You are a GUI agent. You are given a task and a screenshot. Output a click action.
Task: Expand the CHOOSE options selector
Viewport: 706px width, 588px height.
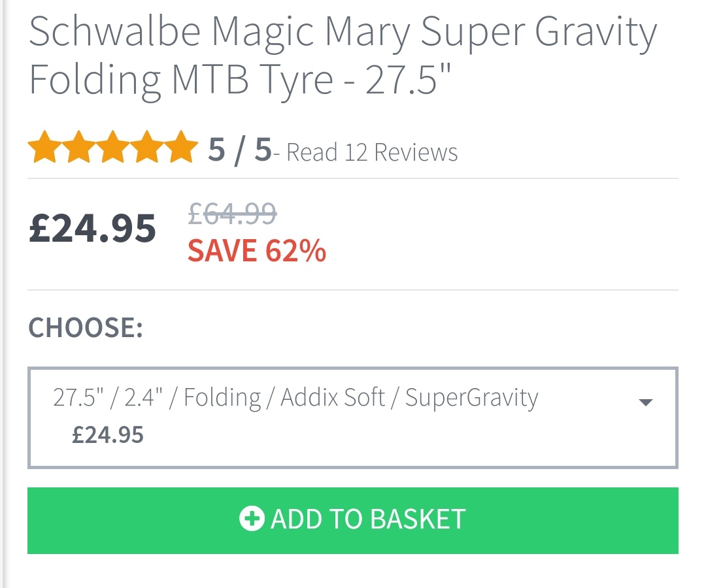click(x=353, y=416)
